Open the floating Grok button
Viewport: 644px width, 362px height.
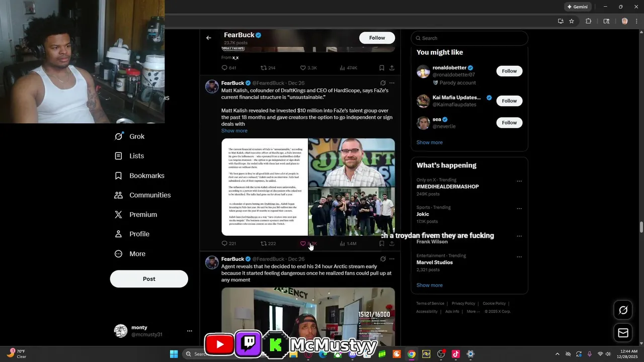point(623,310)
